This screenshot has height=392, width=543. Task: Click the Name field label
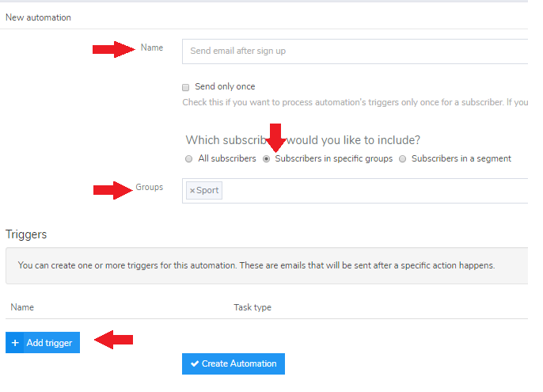click(x=152, y=48)
